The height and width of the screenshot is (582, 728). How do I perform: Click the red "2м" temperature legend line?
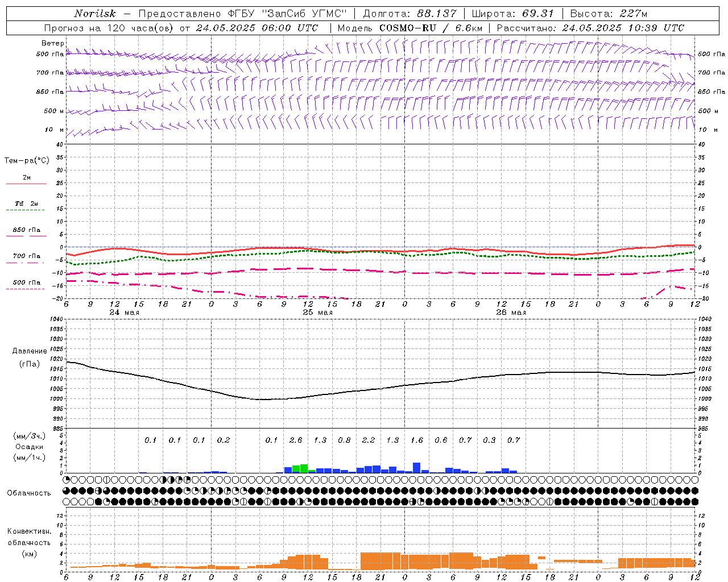26,184
